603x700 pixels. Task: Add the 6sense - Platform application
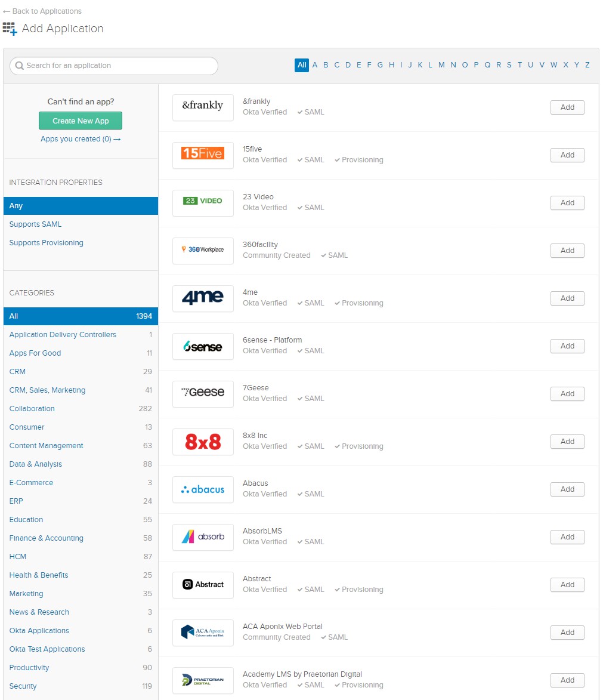[x=567, y=346]
